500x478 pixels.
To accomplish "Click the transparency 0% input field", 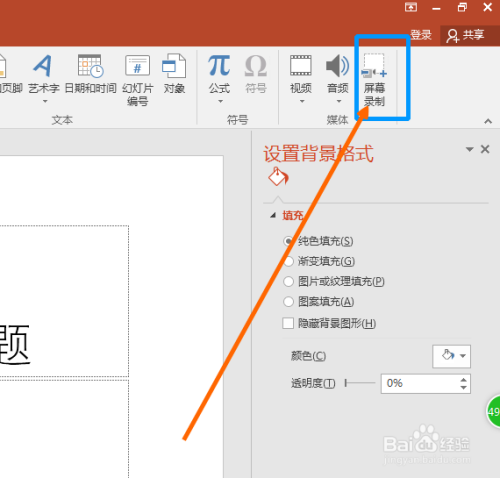I will coord(419,383).
